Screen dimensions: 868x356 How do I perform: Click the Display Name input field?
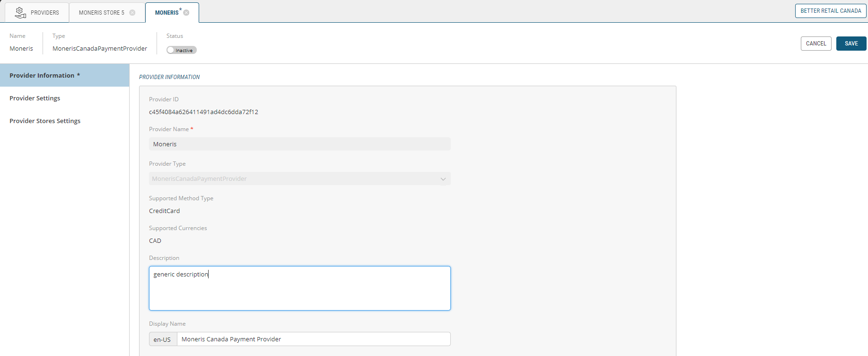[313, 339]
